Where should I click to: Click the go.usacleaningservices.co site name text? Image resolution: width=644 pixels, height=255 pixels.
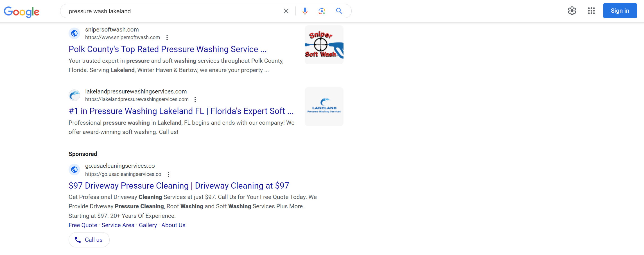pyautogui.click(x=120, y=166)
